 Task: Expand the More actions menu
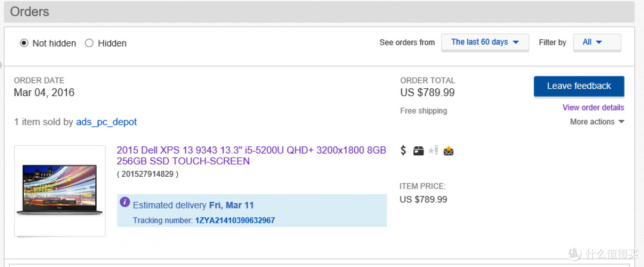(x=597, y=122)
